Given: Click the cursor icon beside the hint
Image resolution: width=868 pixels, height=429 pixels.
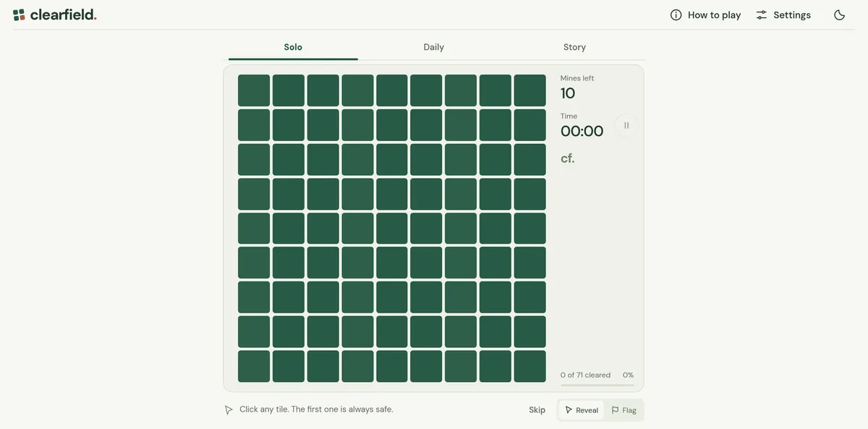Looking at the screenshot, I should point(229,410).
